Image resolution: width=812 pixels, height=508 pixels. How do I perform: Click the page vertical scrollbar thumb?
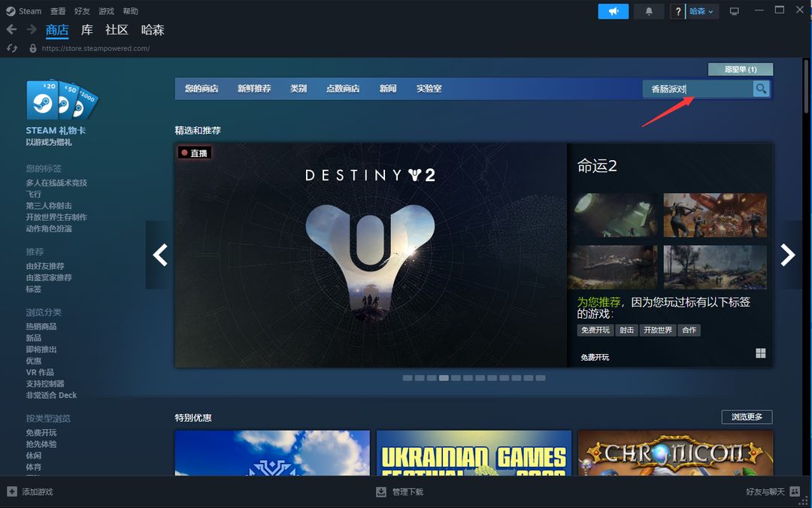[x=806, y=86]
